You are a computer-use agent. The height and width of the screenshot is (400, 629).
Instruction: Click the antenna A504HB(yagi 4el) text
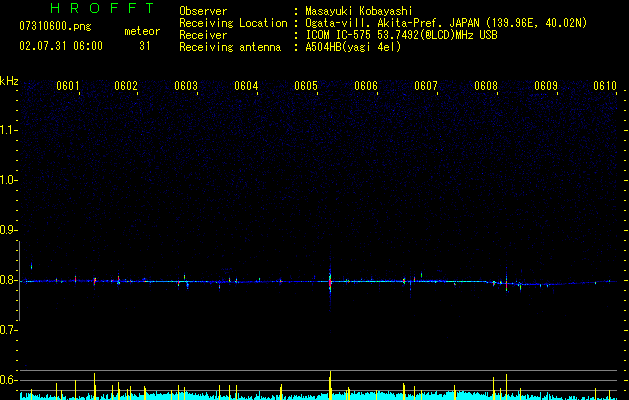[x=353, y=47]
